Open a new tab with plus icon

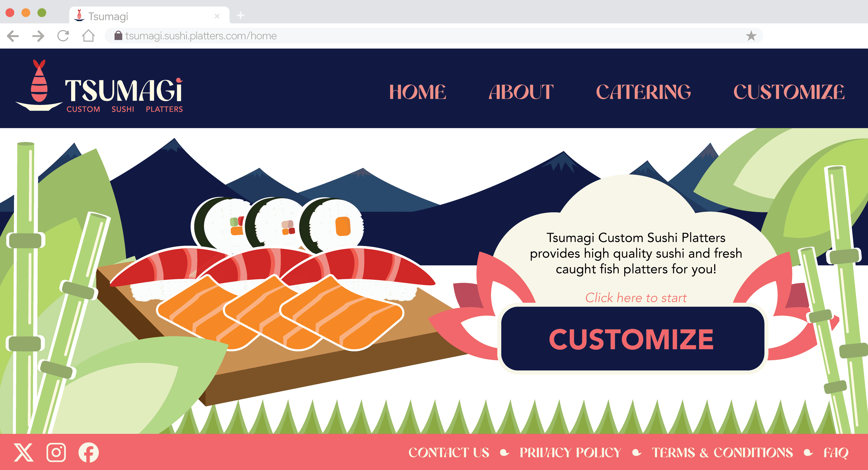coord(240,15)
